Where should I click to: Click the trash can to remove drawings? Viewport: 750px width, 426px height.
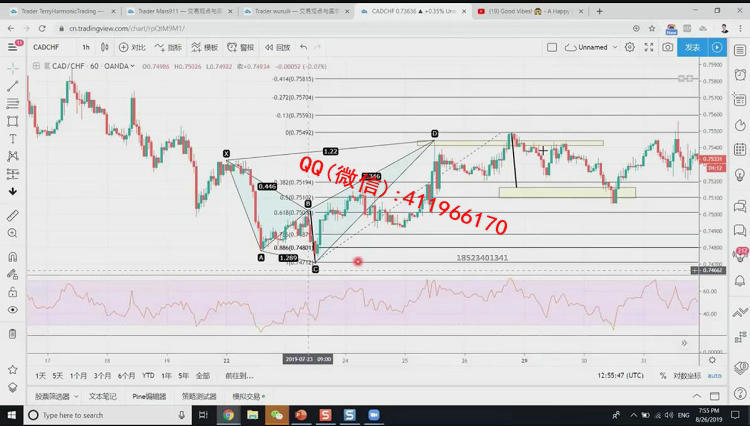[13, 334]
